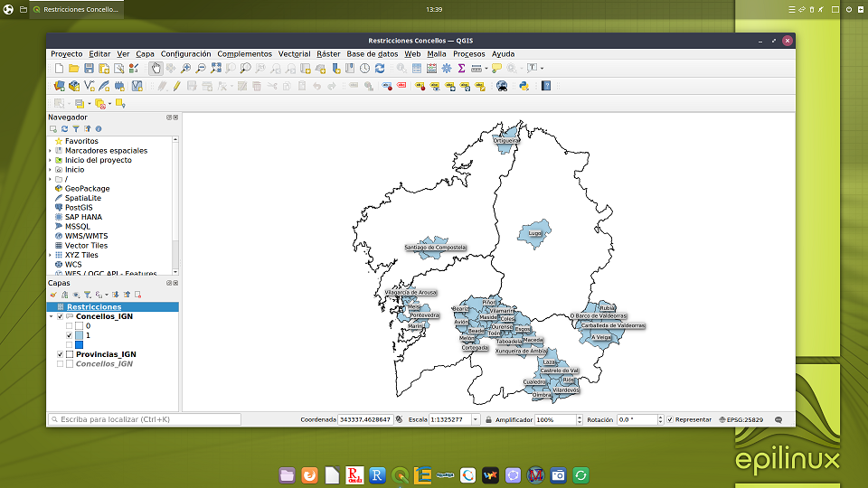This screenshot has height=488, width=868.
Task: Select the Pan Map hand tool
Action: coord(156,68)
